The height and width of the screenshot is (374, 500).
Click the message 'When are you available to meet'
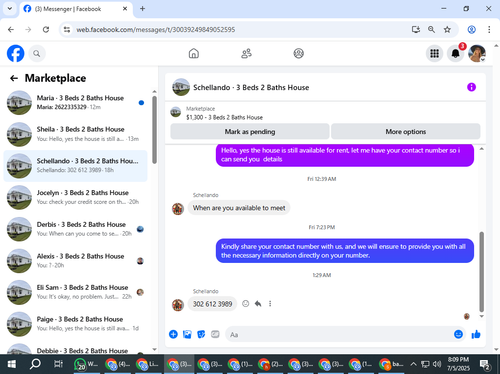point(239,208)
